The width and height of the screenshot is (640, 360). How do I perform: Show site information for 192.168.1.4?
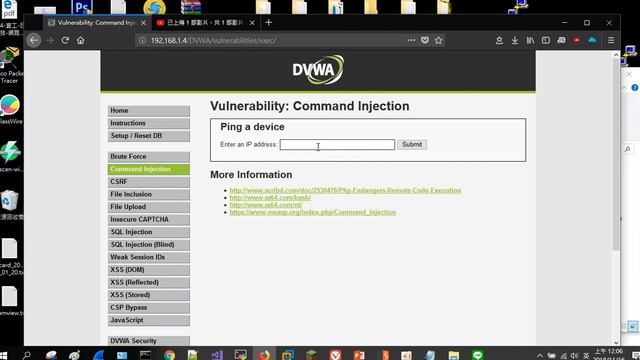[x=142, y=40]
